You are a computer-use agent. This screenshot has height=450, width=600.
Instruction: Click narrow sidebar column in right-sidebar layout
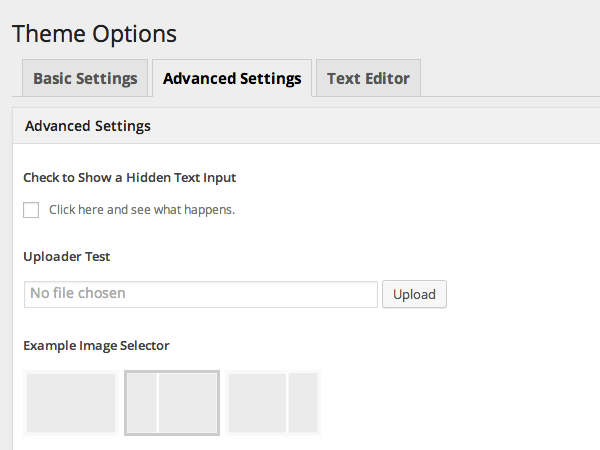303,403
